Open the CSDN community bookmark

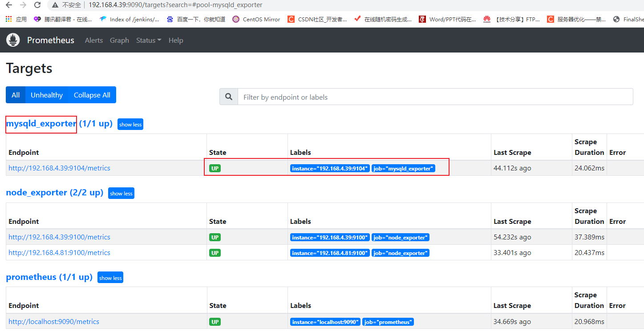tap(317, 19)
